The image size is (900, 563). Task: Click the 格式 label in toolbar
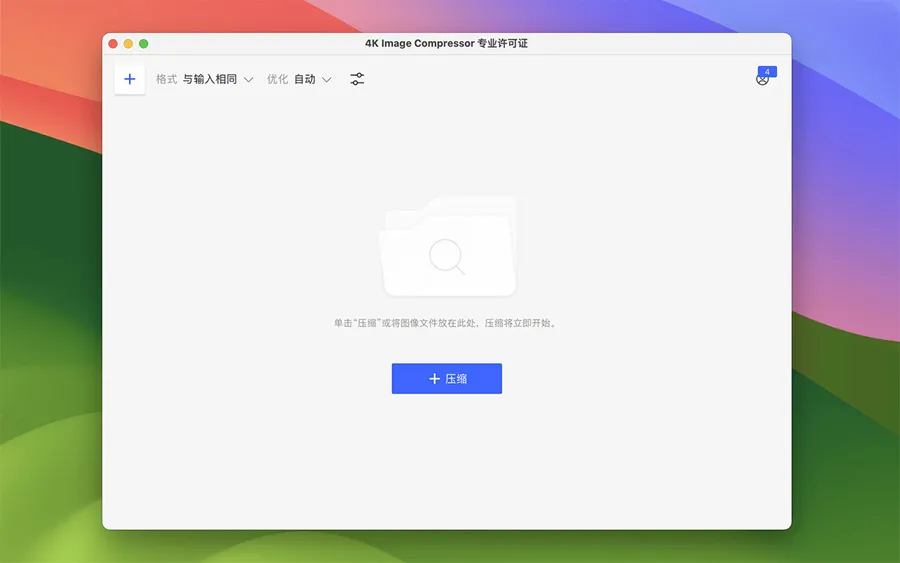166,79
